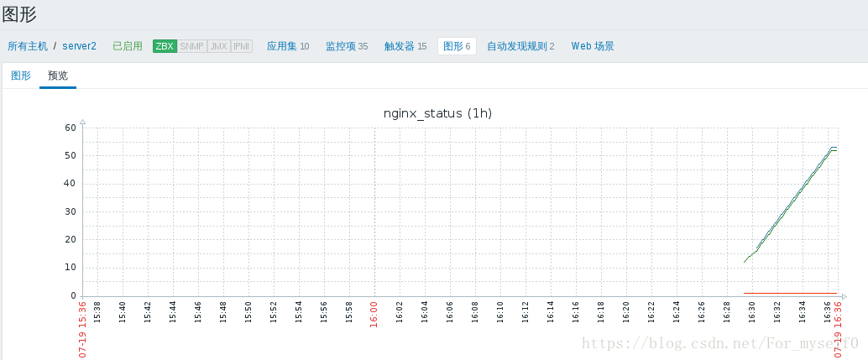
Task: Click the 60 value on Y axis
Action: (x=71, y=128)
